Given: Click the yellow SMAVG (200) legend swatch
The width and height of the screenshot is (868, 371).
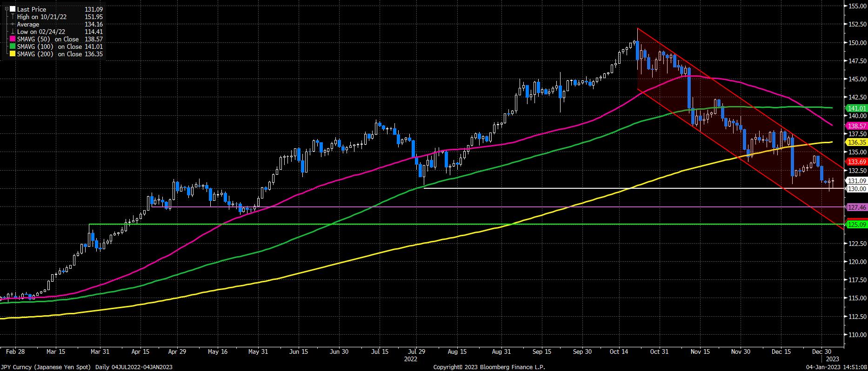Looking at the screenshot, I should pyautogui.click(x=13, y=54).
